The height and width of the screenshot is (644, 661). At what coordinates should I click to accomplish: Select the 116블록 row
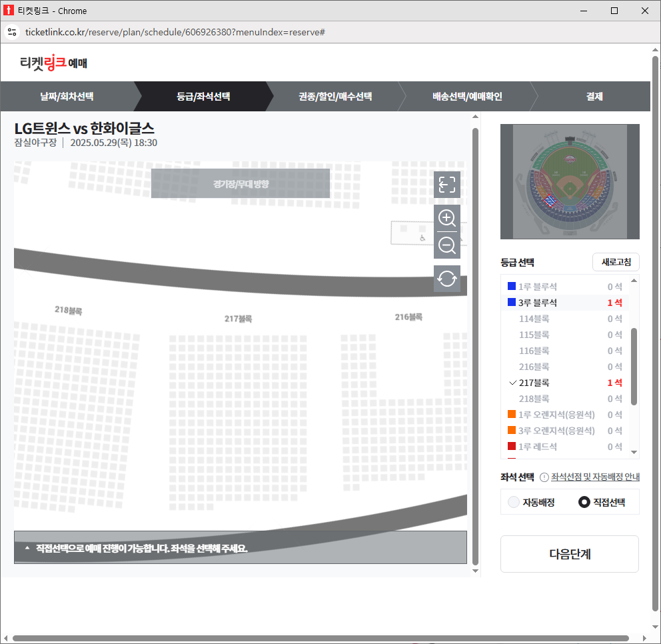pos(565,351)
